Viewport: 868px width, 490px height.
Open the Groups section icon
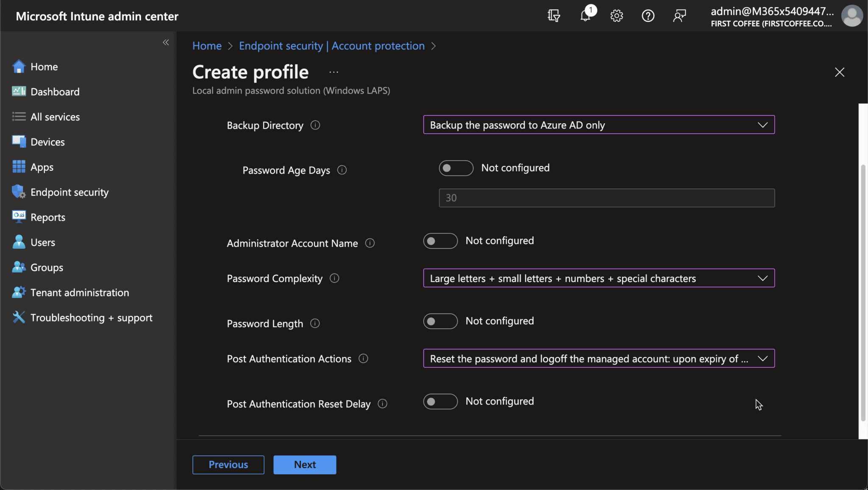[19, 267]
